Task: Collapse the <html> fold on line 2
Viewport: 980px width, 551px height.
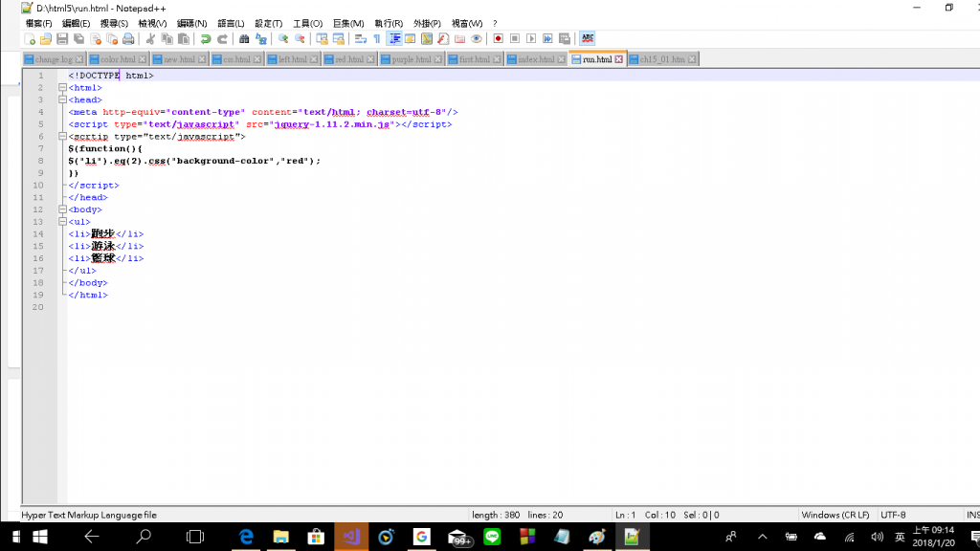Action: 62,87
